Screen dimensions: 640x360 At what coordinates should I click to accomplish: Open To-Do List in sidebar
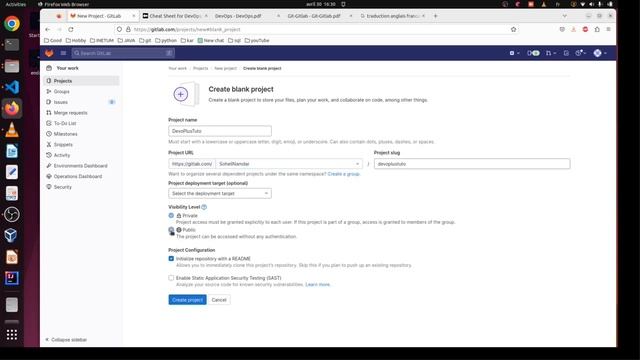[81, 123]
